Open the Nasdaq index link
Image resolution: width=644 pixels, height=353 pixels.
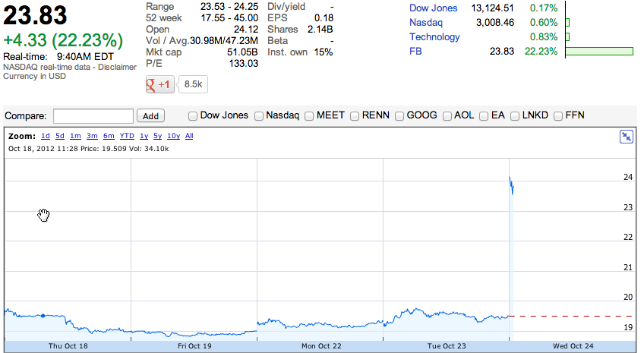pyautogui.click(x=426, y=23)
